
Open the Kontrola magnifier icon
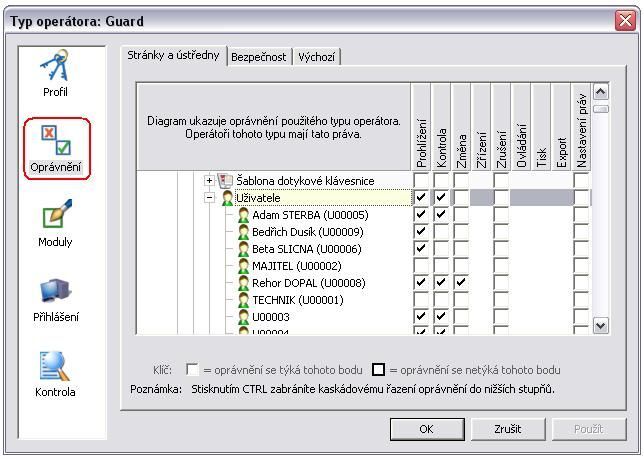click(56, 367)
